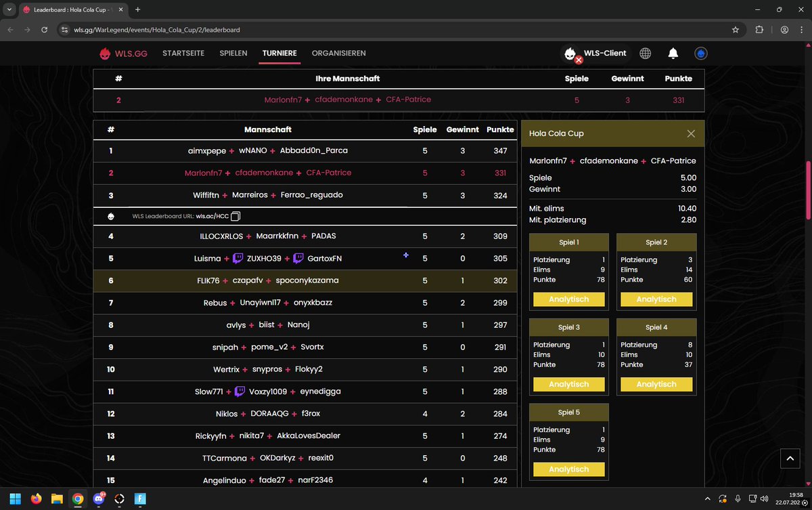
Task: Open the ORGANISIEREN menu item
Action: 339,54
